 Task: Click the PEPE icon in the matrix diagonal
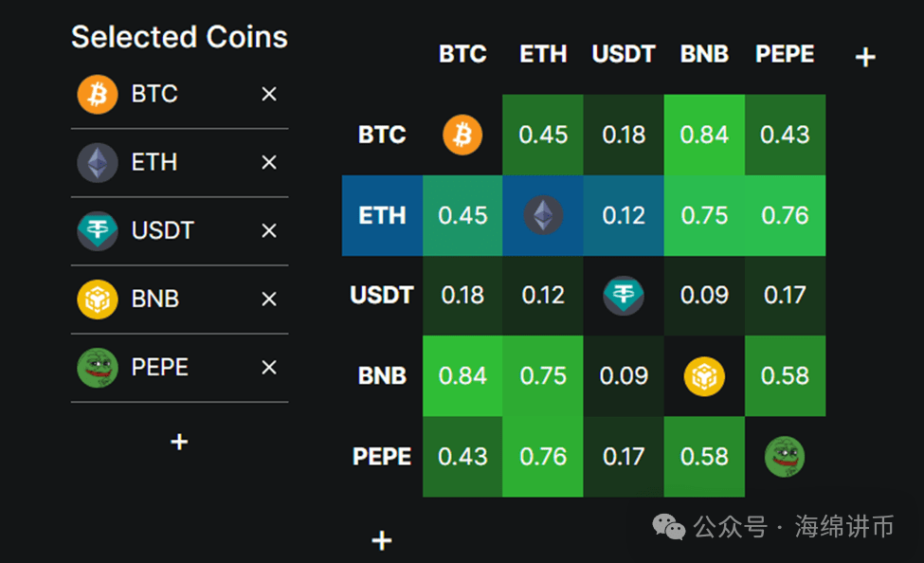pos(785,456)
